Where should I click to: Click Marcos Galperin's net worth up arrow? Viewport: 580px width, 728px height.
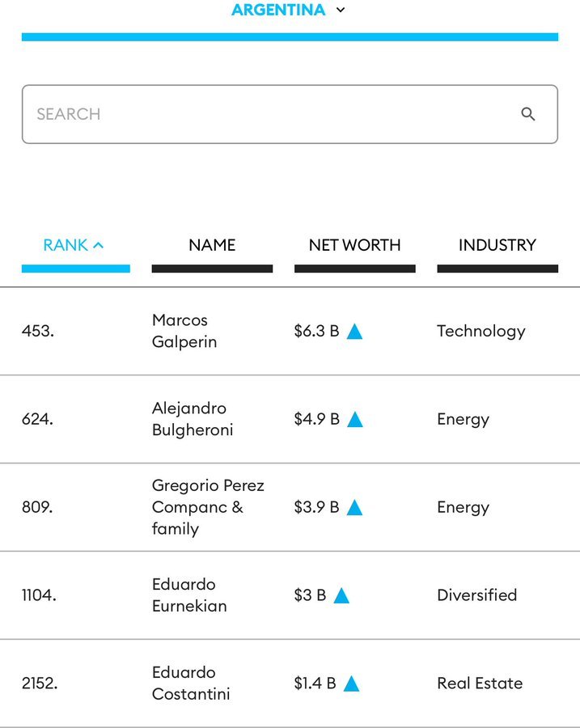[x=354, y=332]
